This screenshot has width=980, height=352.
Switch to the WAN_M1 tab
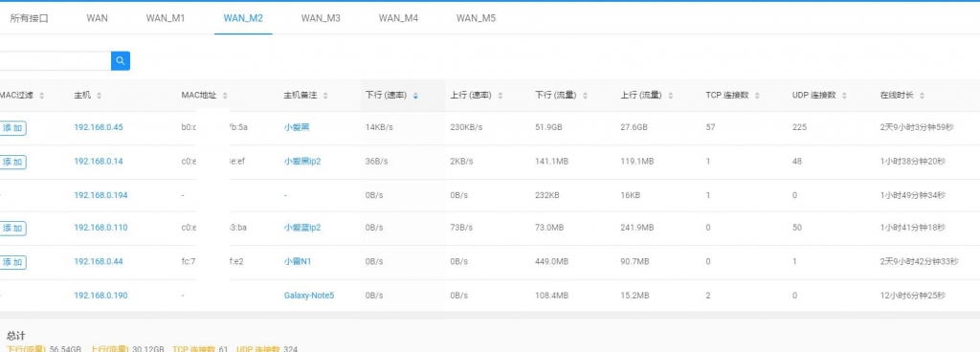(166, 18)
